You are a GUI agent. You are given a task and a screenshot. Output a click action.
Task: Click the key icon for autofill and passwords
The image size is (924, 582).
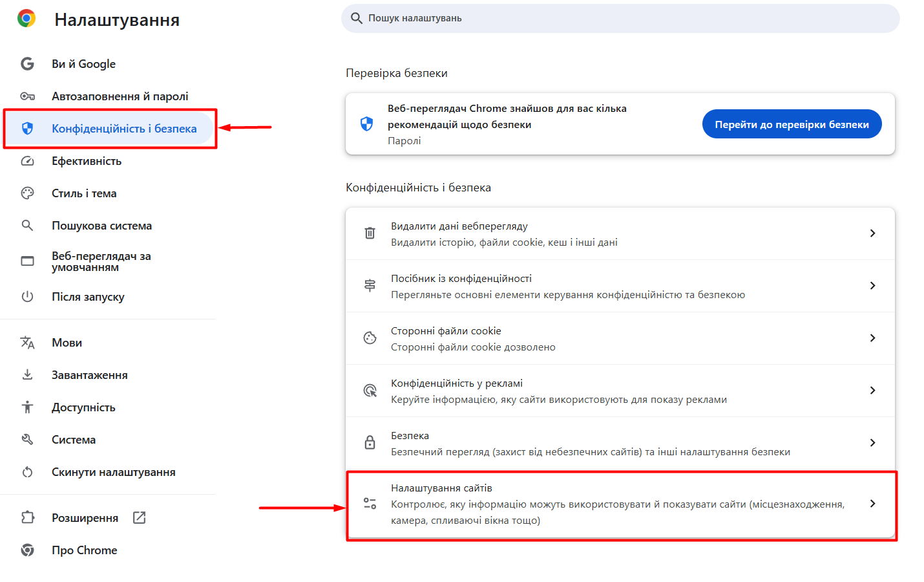tap(27, 96)
